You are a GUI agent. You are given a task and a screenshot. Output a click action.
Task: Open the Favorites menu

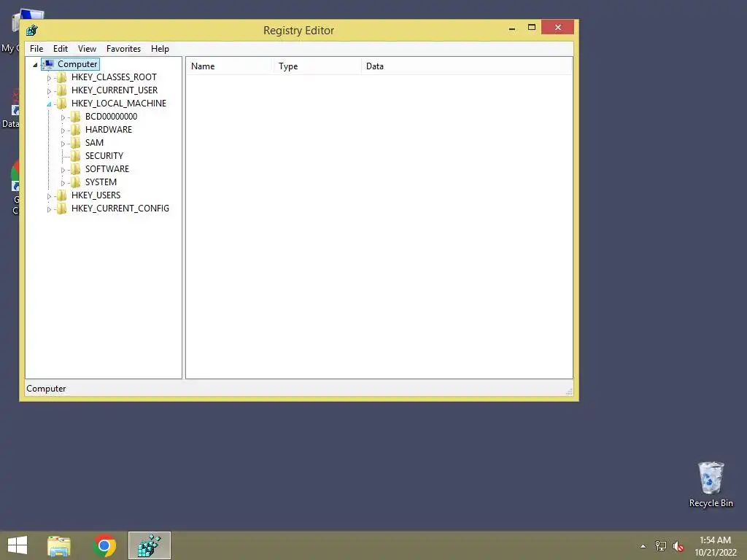(x=123, y=49)
